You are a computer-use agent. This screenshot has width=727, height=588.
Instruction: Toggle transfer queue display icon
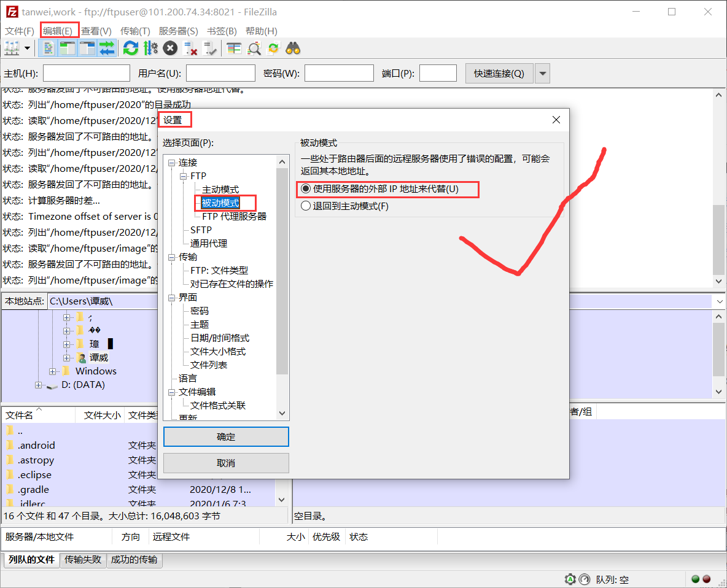pyautogui.click(x=107, y=48)
